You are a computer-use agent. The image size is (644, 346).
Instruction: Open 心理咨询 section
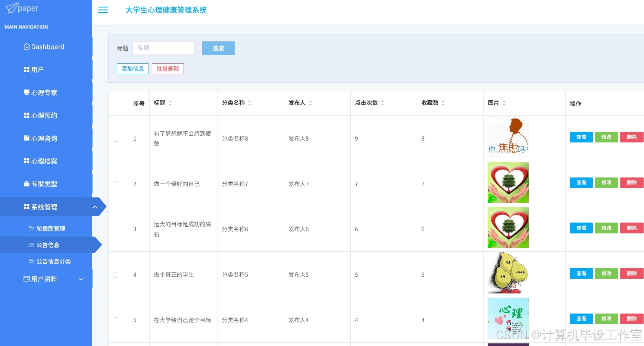[44, 138]
